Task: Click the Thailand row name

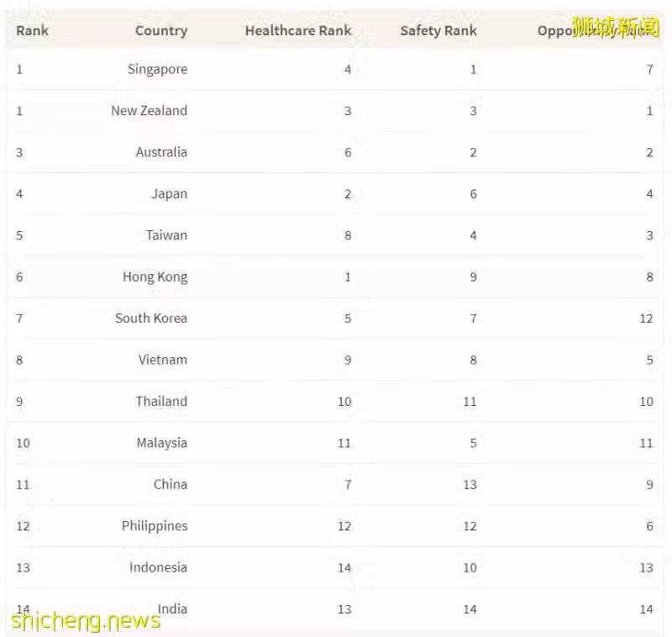Action: click(x=161, y=401)
